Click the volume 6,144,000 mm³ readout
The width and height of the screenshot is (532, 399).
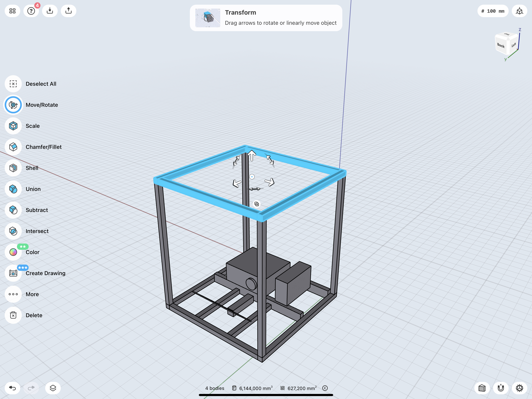[x=252, y=388]
